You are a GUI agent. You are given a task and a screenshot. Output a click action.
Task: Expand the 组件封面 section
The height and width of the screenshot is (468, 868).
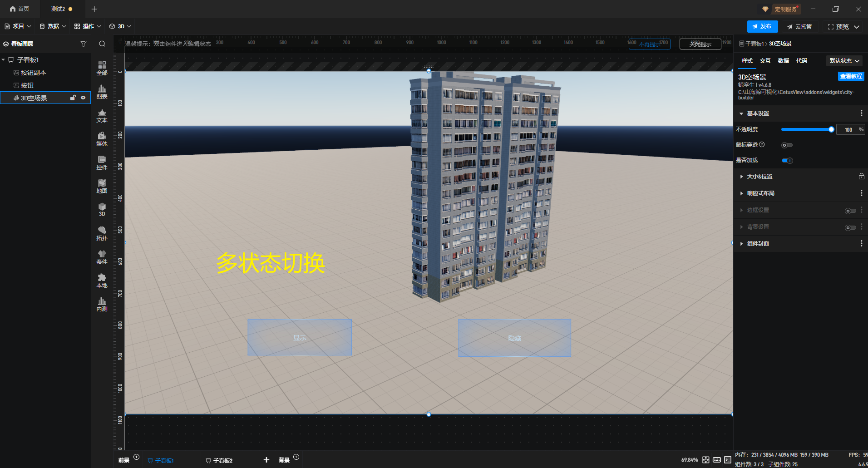pos(758,244)
